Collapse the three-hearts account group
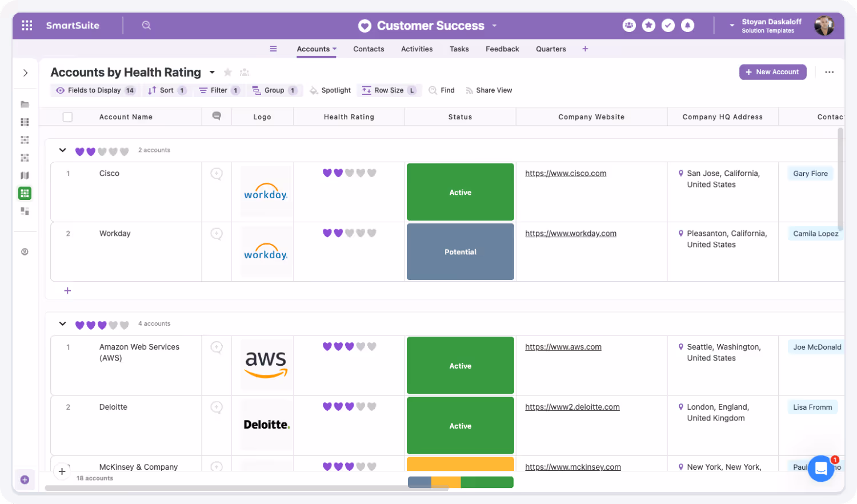Viewport: 857px width, 504px height. [x=62, y=324]
